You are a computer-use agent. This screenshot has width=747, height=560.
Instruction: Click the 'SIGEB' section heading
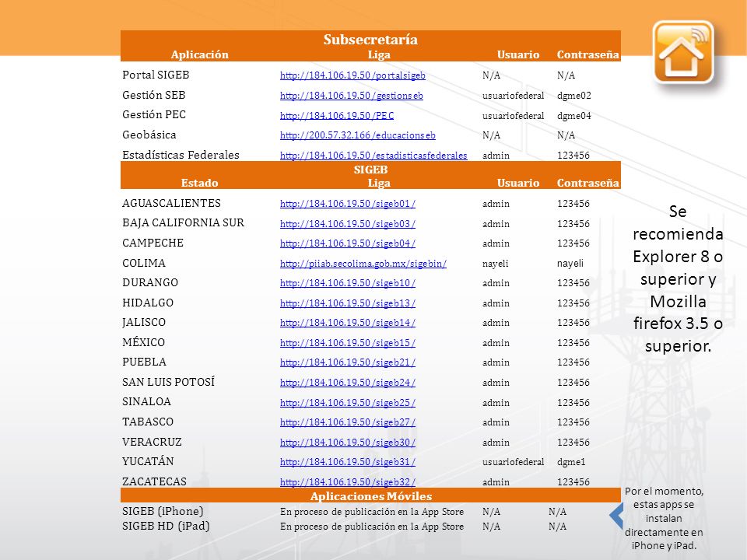[x=370, y=170]
